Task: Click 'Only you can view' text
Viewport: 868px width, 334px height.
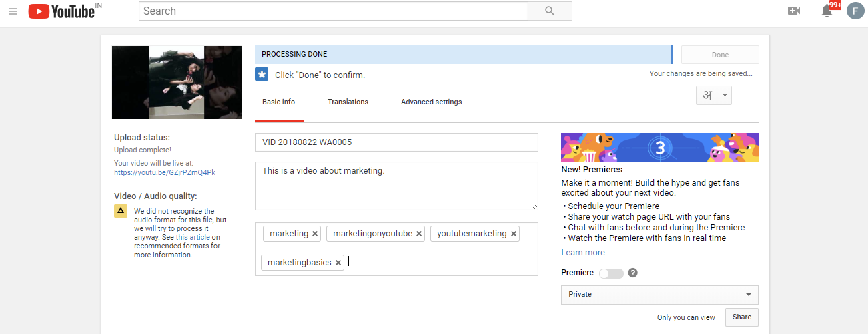Action: tap(686, 318)
